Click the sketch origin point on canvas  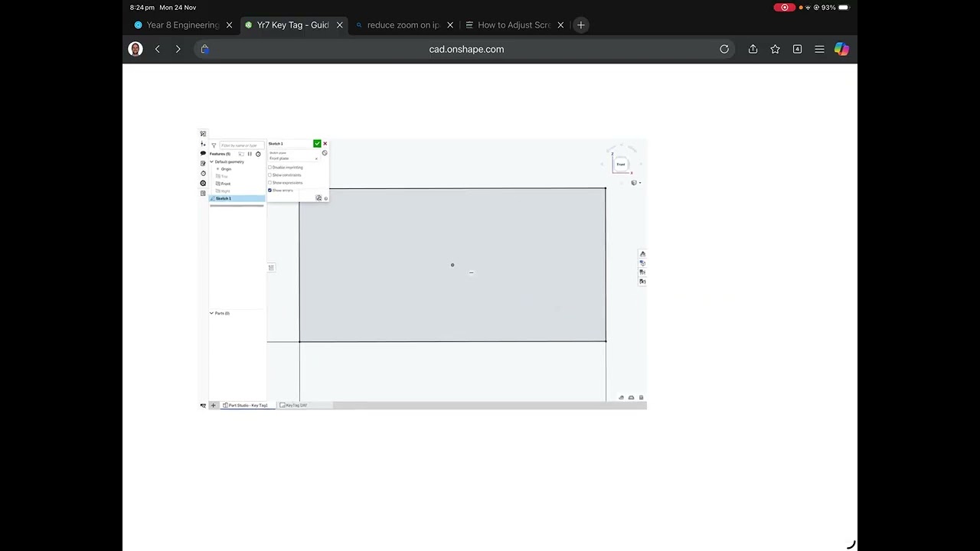click(452, 265)
